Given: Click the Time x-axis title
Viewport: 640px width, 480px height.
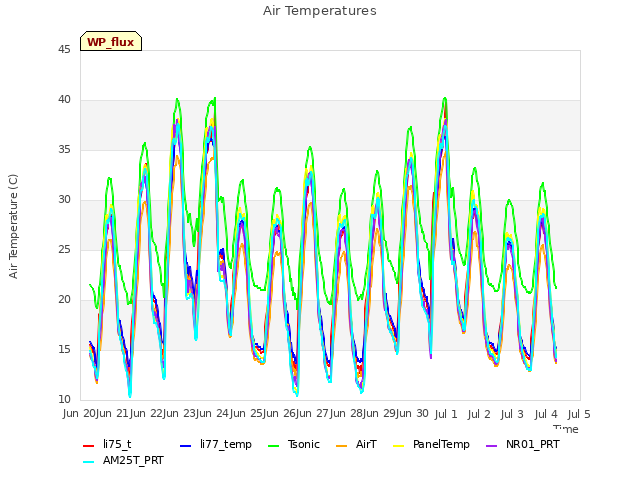Looking at the screenshot, I should (x=566, y=429).
